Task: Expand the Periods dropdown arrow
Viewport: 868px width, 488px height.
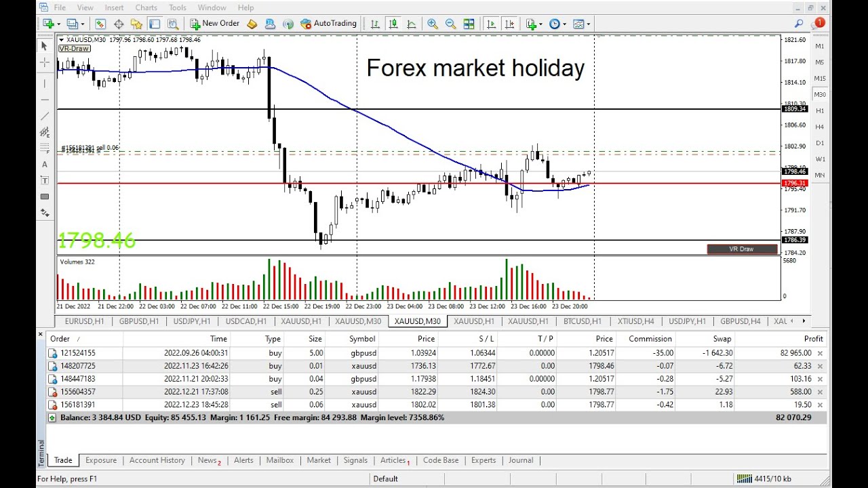Action: 566,24
